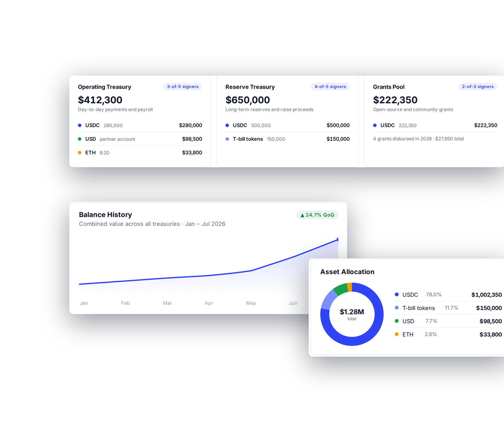Click the orange ETH dot in Operating Treasury
The height and width of the screenshot is (441, 504).
pyautogui.click(x=80, y=153)
